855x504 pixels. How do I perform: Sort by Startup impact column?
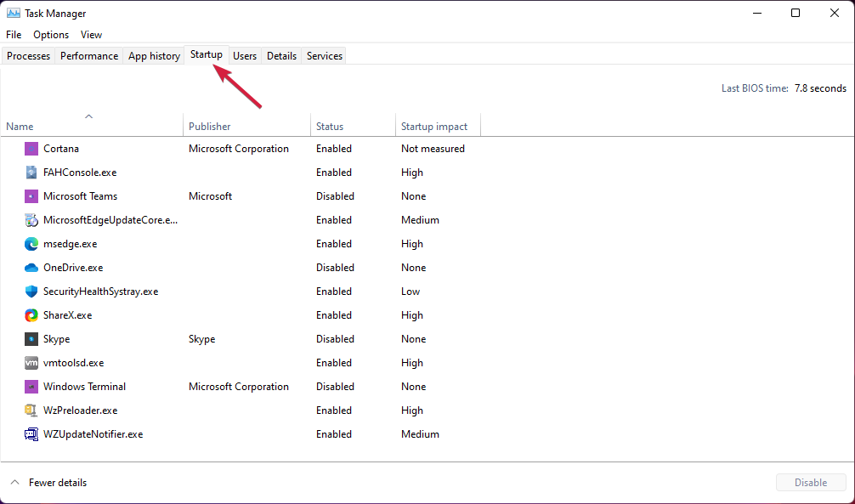click(434, 127)
